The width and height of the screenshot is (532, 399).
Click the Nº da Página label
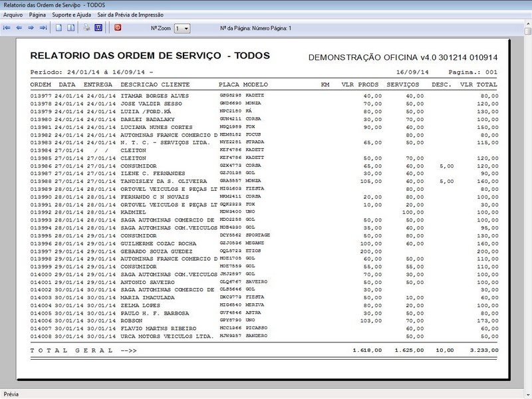click(x=255, y=28)
